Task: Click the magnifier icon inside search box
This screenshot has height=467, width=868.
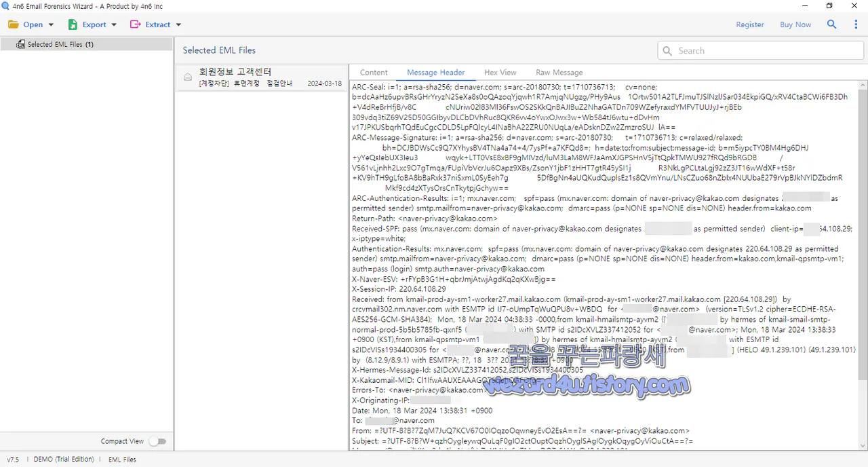Action: (x=668, y=51)
